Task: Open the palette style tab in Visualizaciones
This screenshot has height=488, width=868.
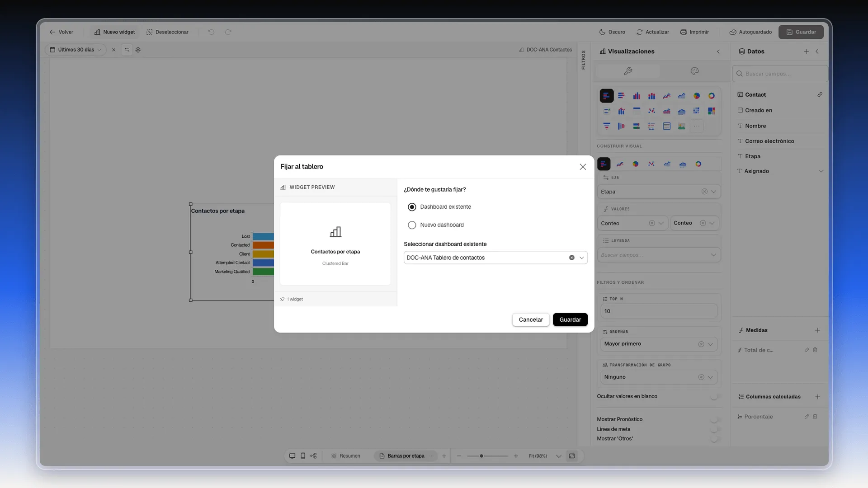Action: click(x=695, y=71)
